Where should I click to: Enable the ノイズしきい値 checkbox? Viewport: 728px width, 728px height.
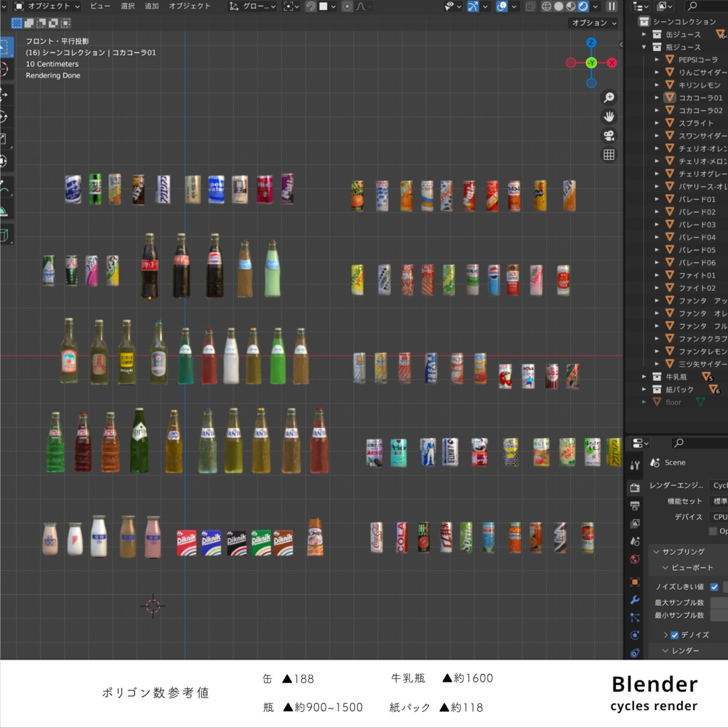713,587
